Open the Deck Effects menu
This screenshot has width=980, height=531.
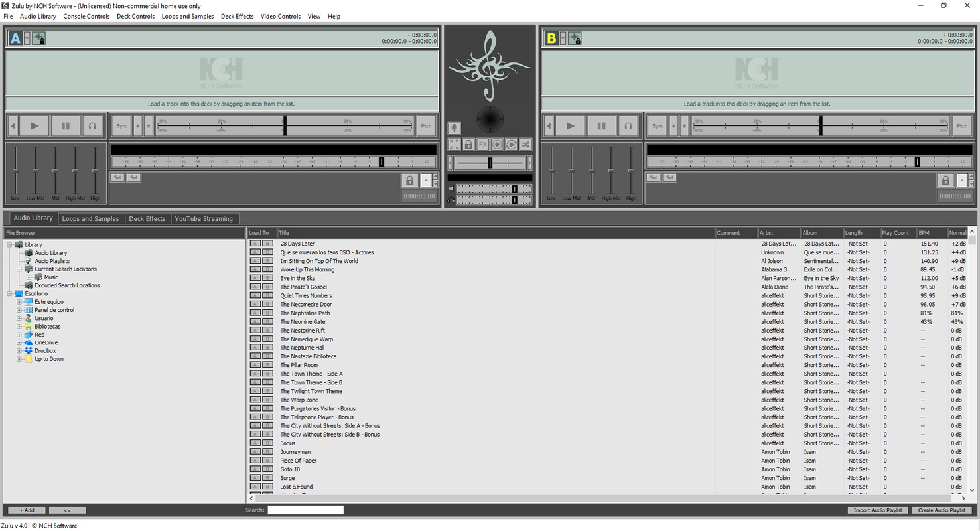[x=237, y=16]
